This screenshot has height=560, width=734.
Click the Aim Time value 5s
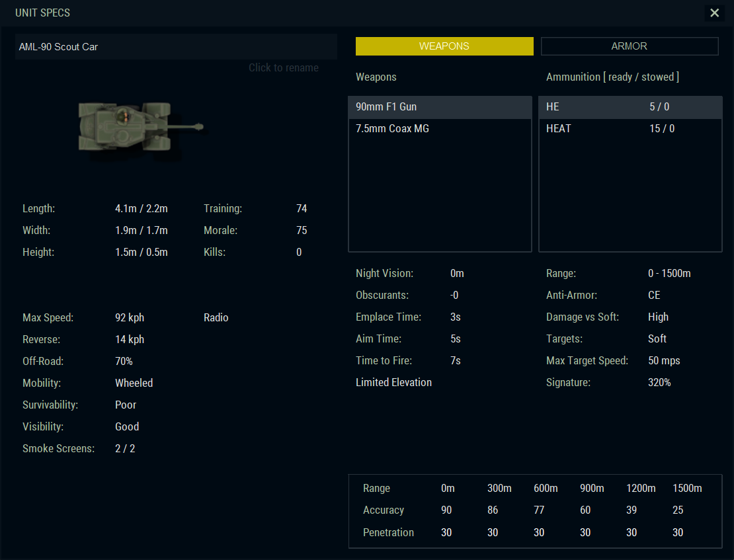click(x=456, y=339)
